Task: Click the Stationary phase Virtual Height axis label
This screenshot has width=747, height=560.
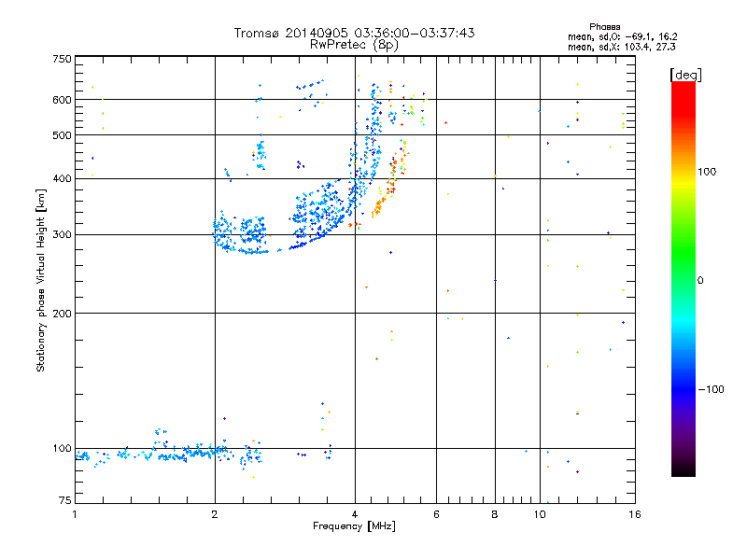Action: click(41, 280)
